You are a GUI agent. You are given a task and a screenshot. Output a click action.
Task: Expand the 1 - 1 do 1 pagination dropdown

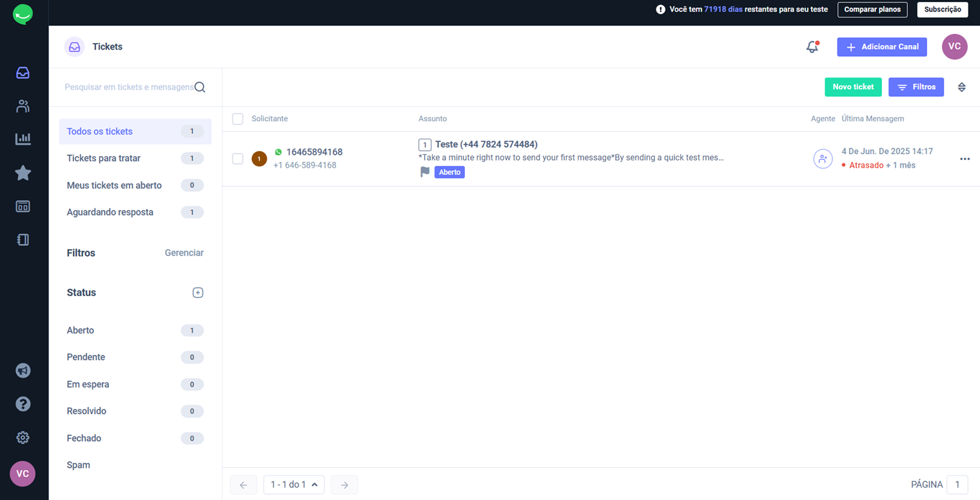click(x=293, y=485)
